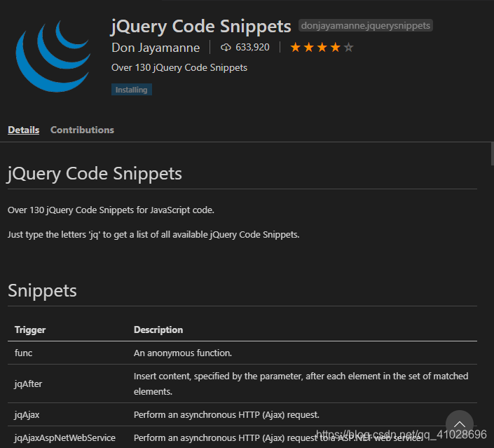
Task: Click 'An anonymous function.' description
Action: pos(183,353)
